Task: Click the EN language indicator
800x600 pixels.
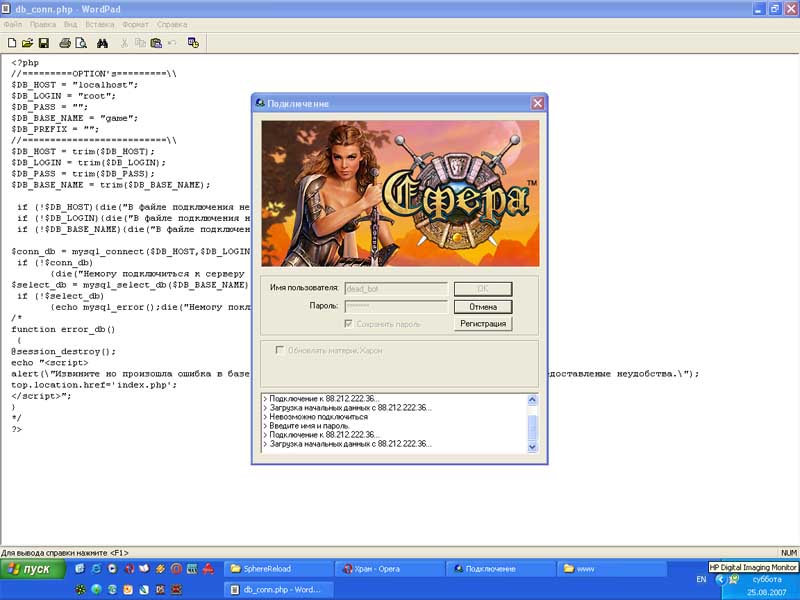Action: tap(702, 580)
